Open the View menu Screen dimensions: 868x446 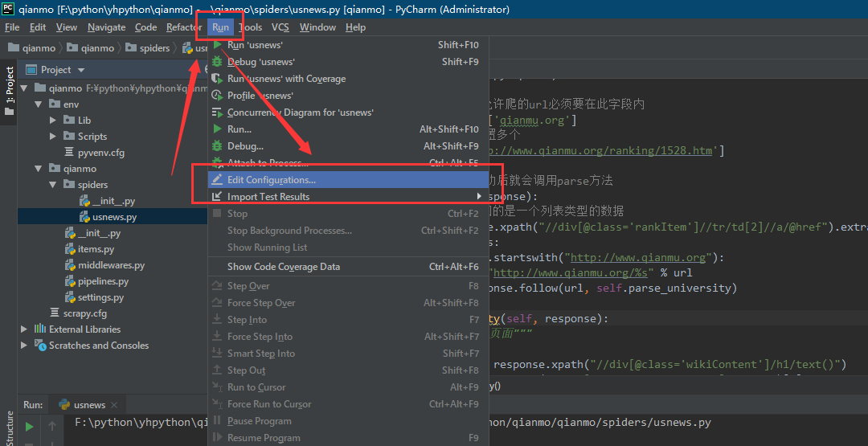pyautogui.click(x=67, y=27)
